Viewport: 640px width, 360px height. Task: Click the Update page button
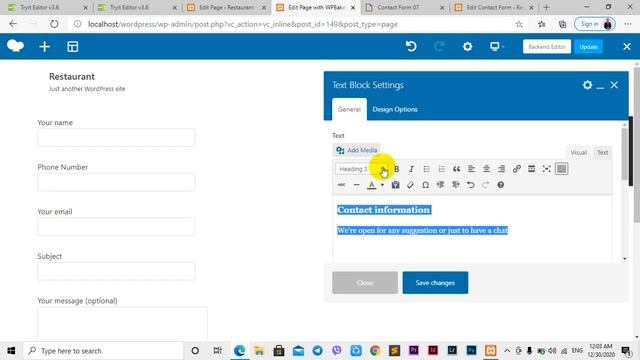coord(589,47)
